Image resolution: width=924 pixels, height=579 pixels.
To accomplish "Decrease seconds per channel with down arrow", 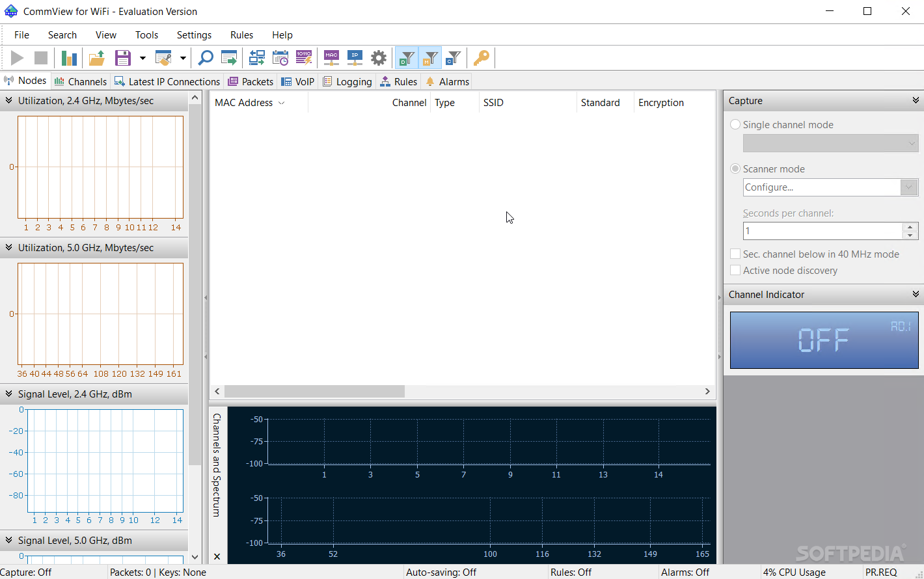I will (x=910, y=236).
